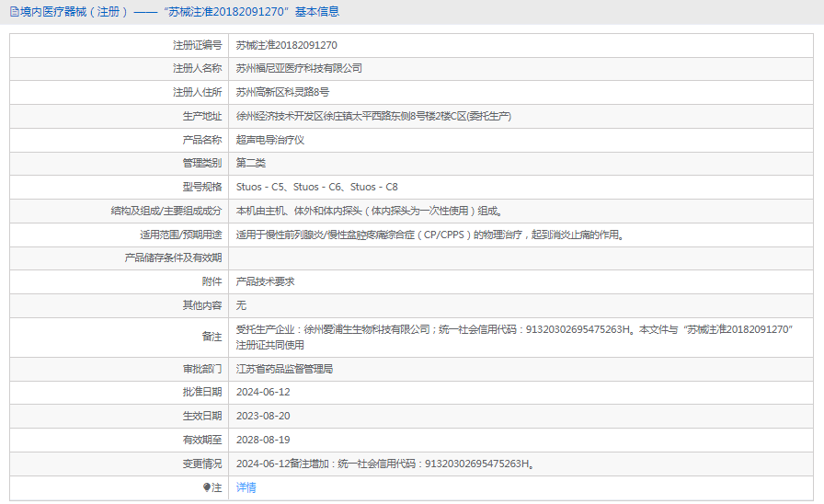Image resolution: width=824 pixels, height=504 pixels.
Task: Click the 批准日期 label
Action: [201, 392]
